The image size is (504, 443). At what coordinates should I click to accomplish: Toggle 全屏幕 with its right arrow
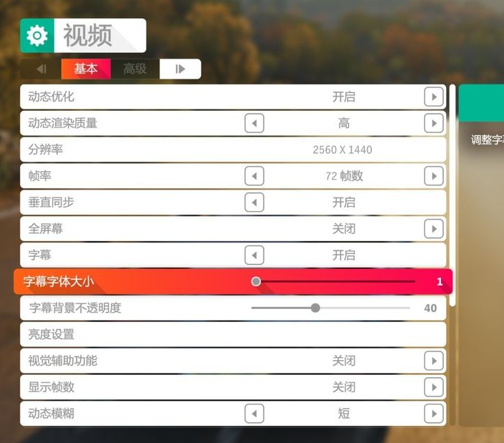point(434,229)
